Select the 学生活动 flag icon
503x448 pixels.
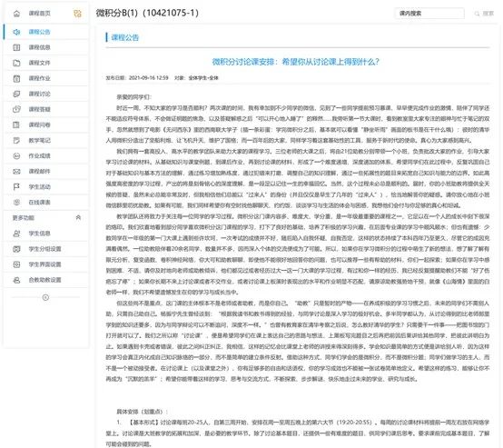point(16,187)
